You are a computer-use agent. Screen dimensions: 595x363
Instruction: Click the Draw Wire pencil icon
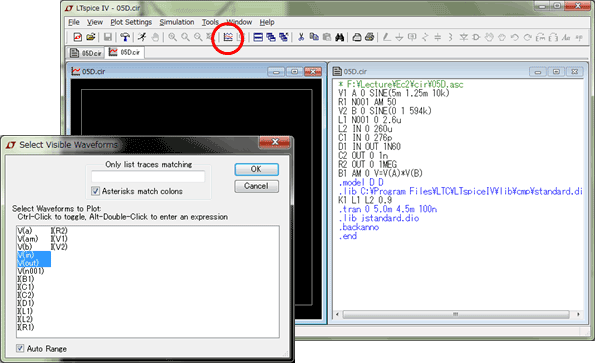click(x=387, y=37)
